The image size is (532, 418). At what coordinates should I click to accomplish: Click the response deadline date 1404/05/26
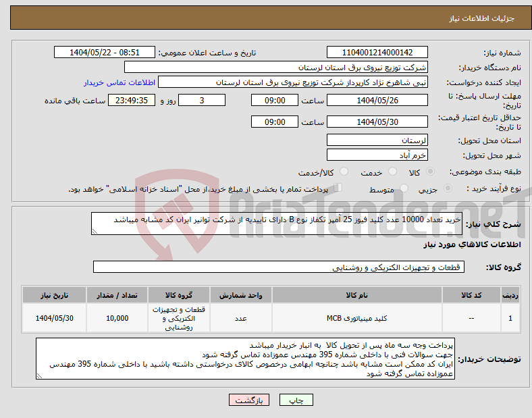click(x=377, y=101)
